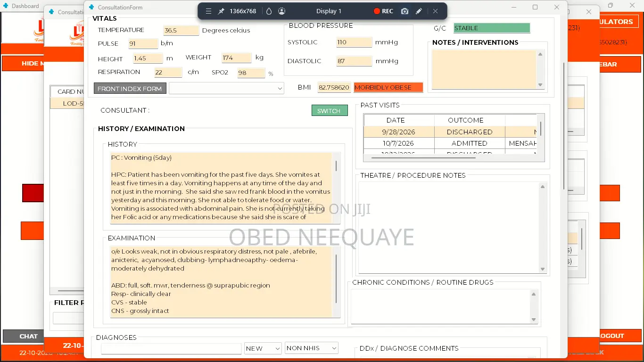Viewport: 644px width, 362px height.
Task: Edit the SYSTOLIC pressure field 110
Action: (x=354, y=42)
